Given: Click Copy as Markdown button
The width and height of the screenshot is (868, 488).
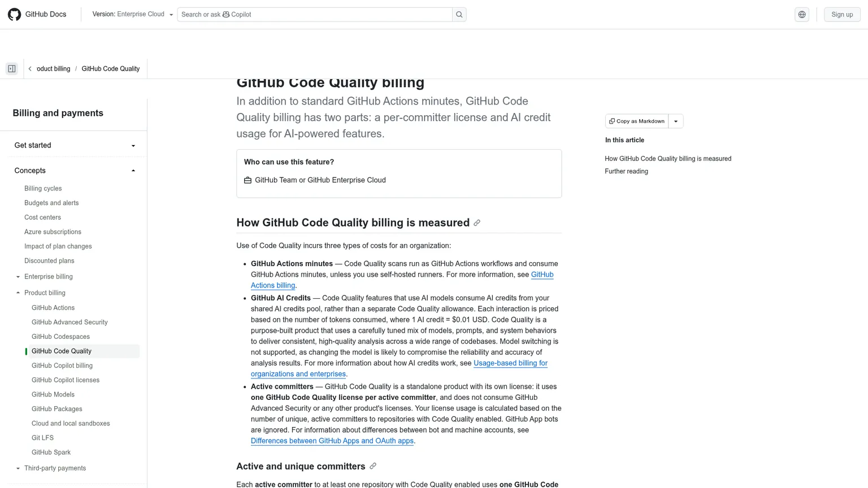Looking at the screenshot, I should tap(637, 121).
